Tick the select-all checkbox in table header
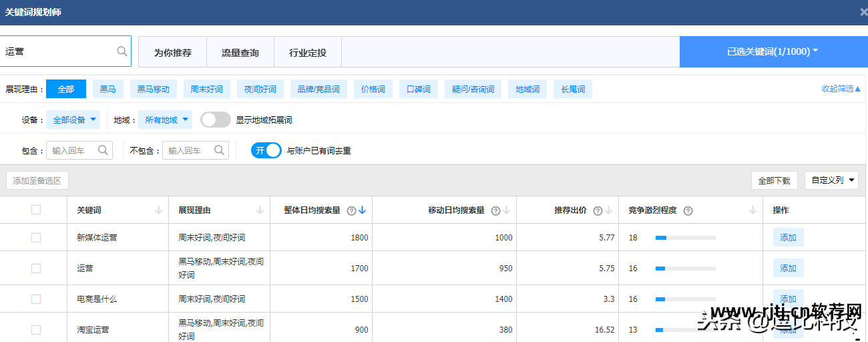This screenshot has height=342, width=868. tap(36, 210)
